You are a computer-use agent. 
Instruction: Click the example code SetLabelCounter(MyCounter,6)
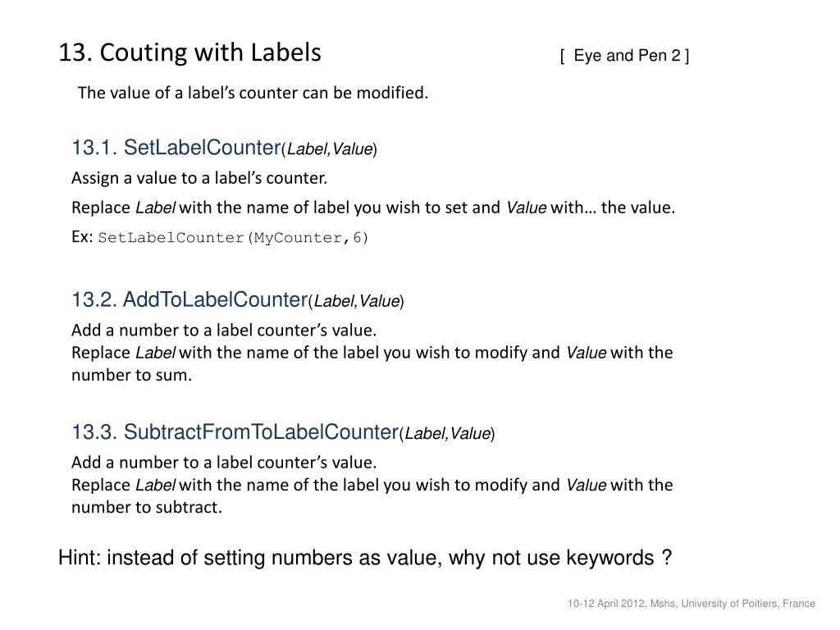234,237
